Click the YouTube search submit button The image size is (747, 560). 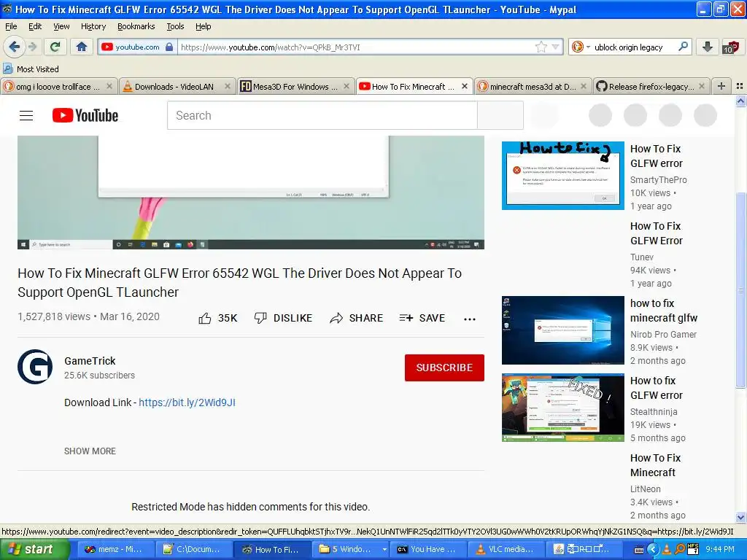click(x=500, y=115)
